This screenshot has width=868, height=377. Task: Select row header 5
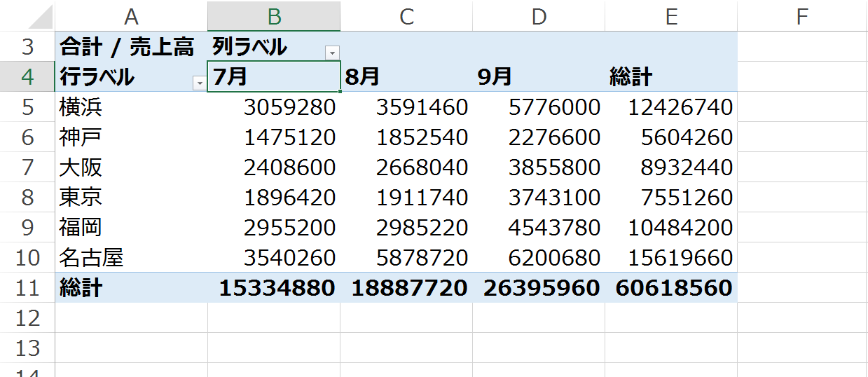27,107
